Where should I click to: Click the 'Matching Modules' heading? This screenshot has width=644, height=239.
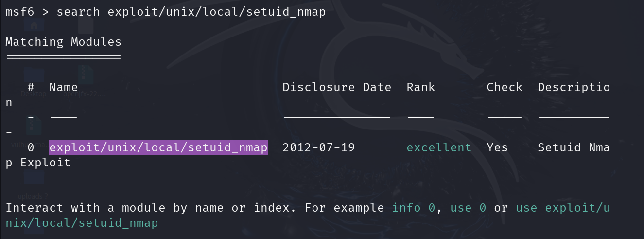[x=63, y=42]
